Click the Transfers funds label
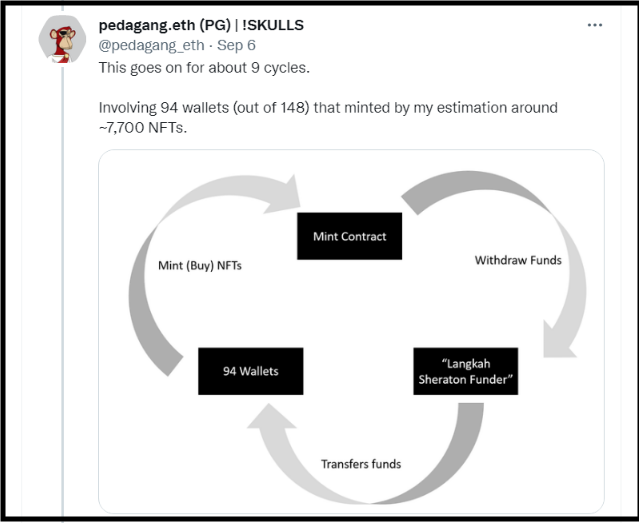Image resolution: width=639 pixels, height=523 pixels. point(361,464)
